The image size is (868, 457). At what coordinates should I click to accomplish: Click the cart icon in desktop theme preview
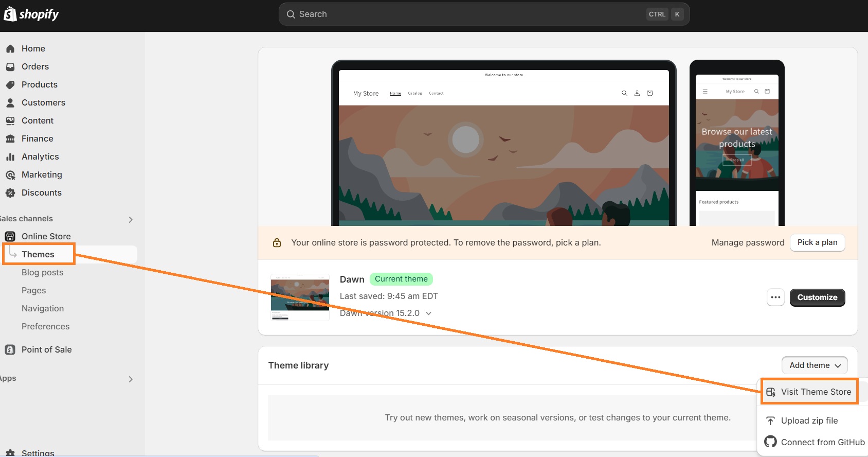pos(650,93)
